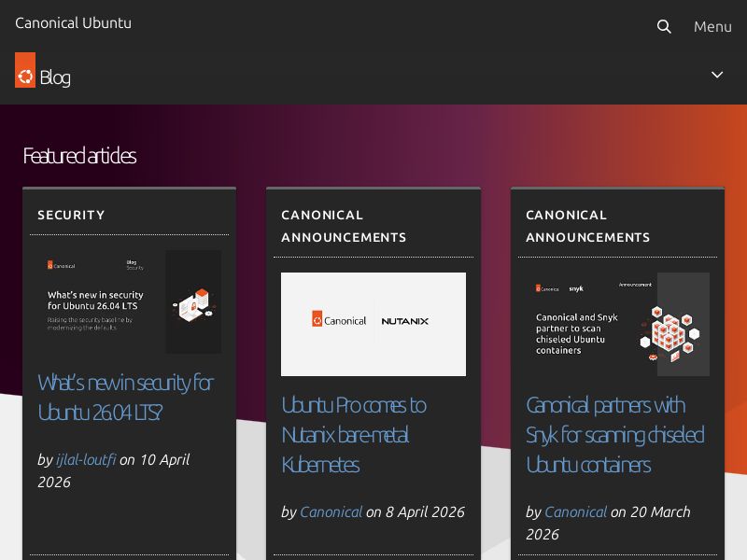747x560 pixels.
Task: Click the right card's Canonical Announcements heading
Action: coord(588,226)
